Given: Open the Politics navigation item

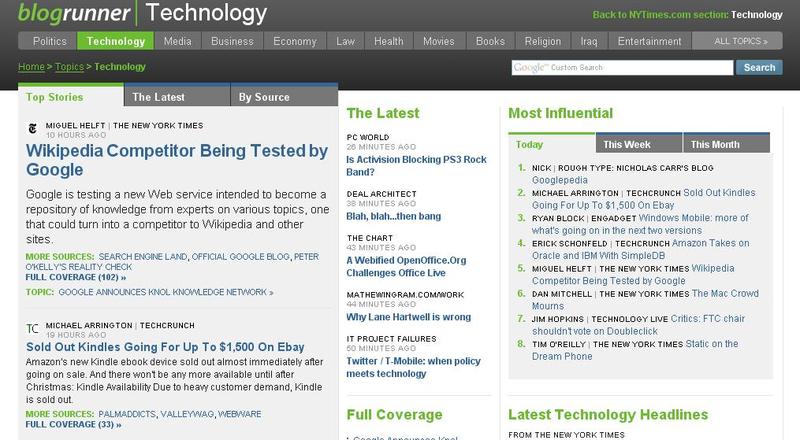Looking at the screenshot, I should pyautogui.click(x=49, y=41).
